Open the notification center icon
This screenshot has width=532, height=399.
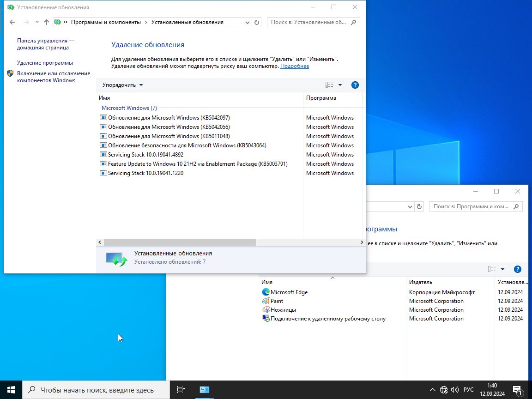(517, 390)
